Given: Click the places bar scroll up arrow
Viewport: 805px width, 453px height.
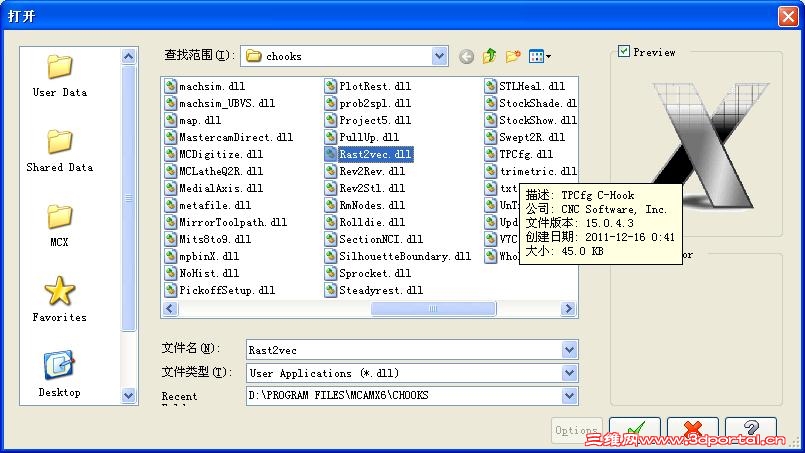Looking at the screenshot, I should tap(128, 56).
